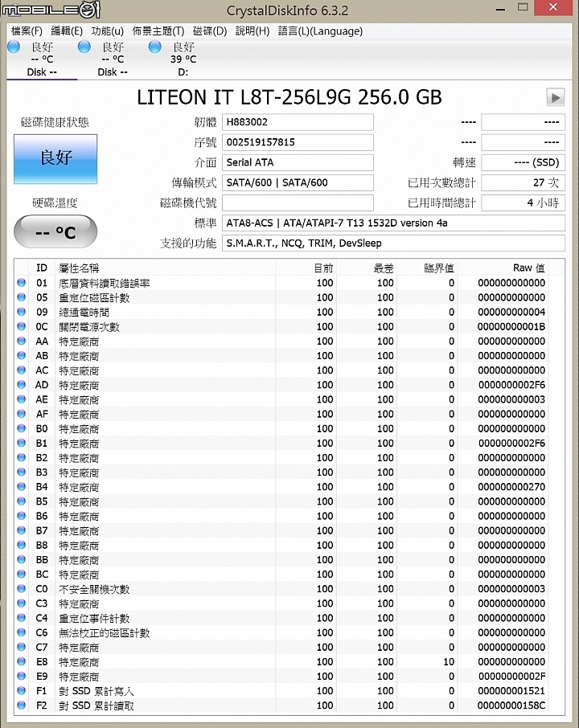The width and height of the screenshot is (579, 728).
Task: Open the 功能(u) menu
Action: [x=107, y=31]
